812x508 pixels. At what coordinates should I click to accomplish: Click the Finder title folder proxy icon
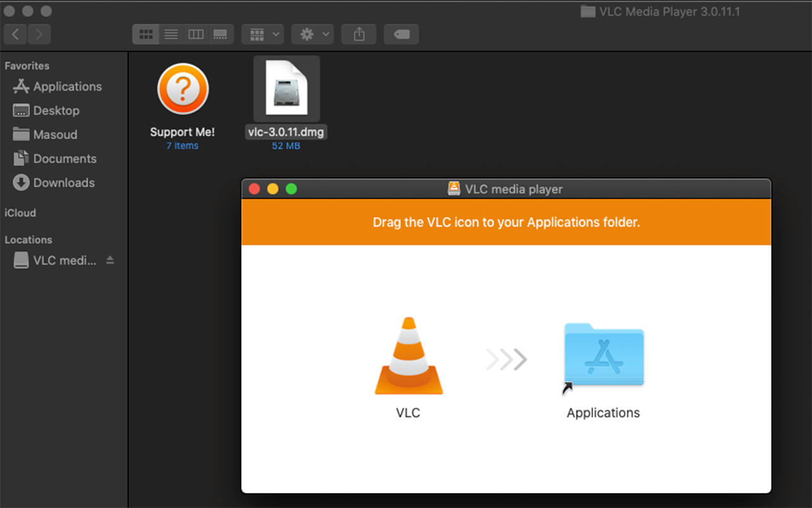click(x=588, y=11)
